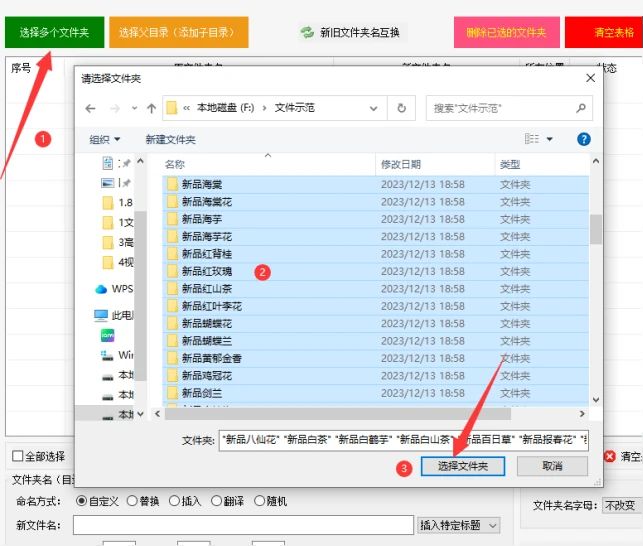Screen dimensions: 643x546
Task: Select the 新品海棠花 folder
Action: point(376,202)
